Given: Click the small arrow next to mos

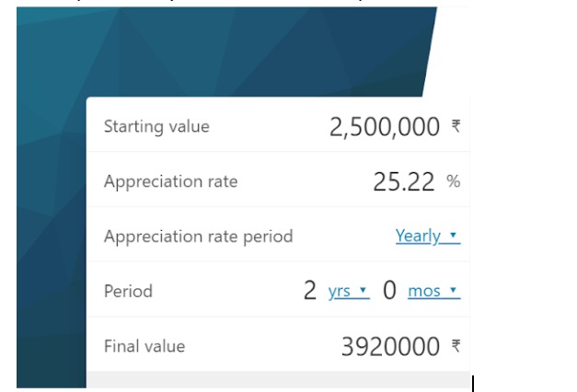Looking at the screenshot, I should tap(453, 290).
